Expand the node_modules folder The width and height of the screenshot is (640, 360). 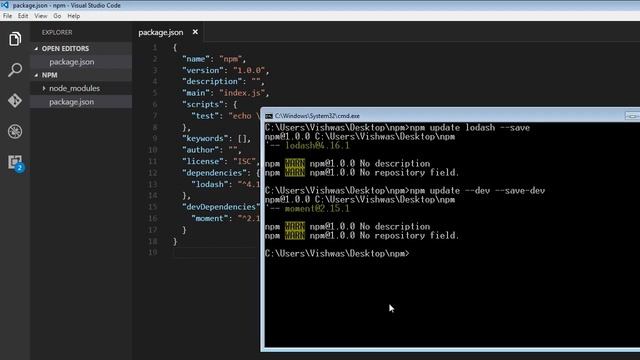pyautogui.click(x=44, y=88)
